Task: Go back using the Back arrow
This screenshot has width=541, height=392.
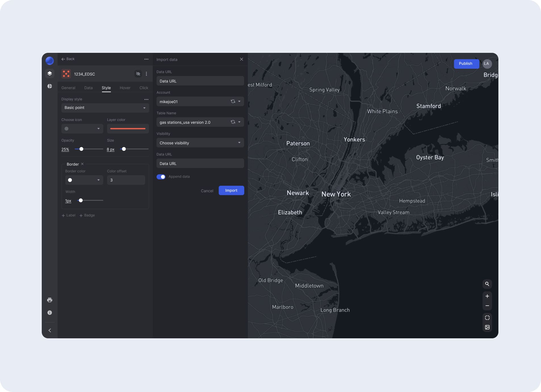Action: tap(68, 59)
